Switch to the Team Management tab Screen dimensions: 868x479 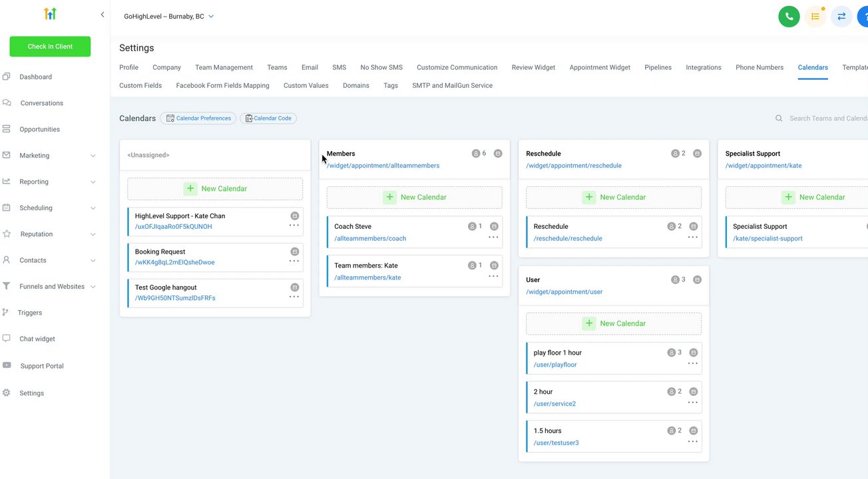pyautogui.click(x=224, y=67)
